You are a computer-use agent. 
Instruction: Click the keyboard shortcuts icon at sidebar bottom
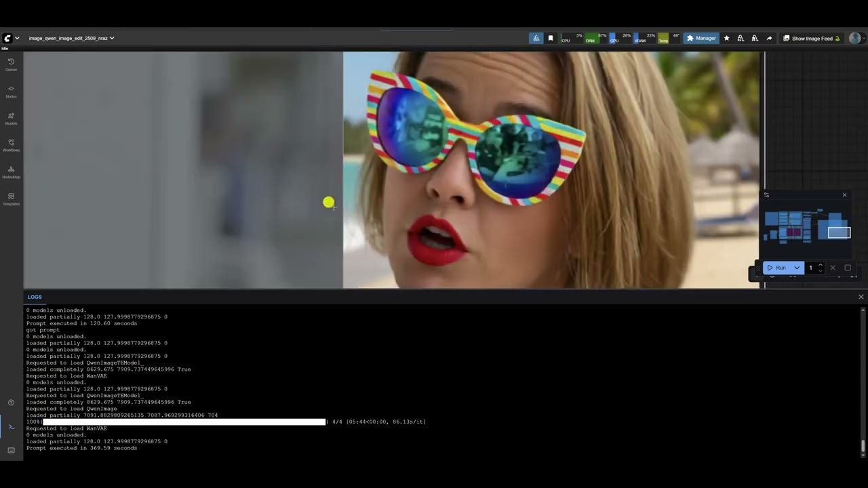(x=11, y=450)
